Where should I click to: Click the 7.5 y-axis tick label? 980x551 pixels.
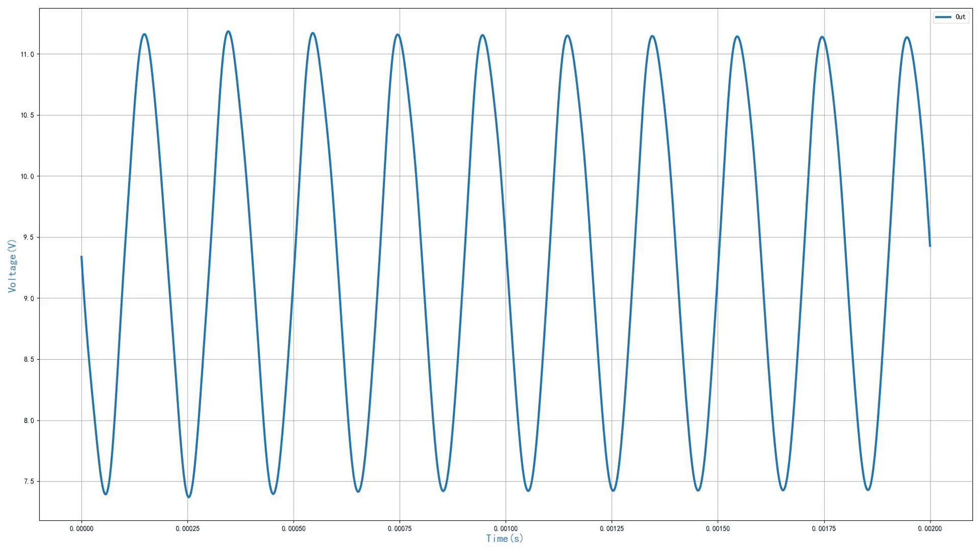tap(29, 482)
